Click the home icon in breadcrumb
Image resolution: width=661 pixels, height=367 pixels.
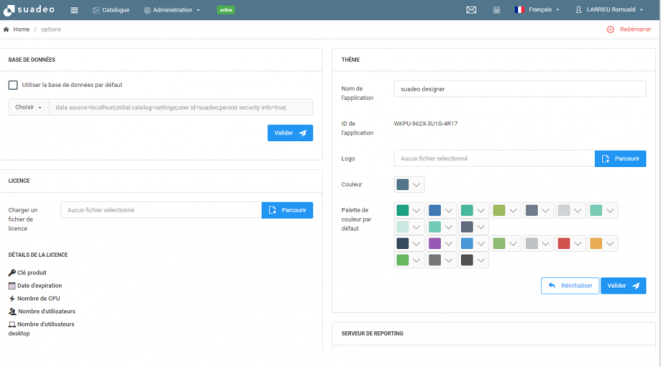pos(6,29)
